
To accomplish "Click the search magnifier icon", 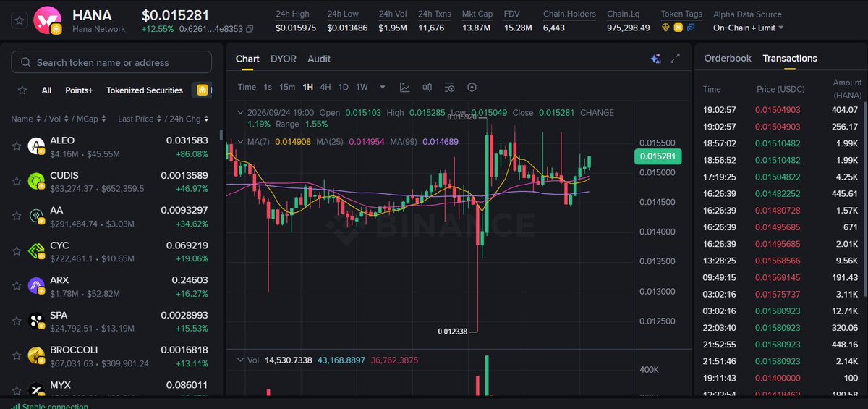I will point(26,62).
